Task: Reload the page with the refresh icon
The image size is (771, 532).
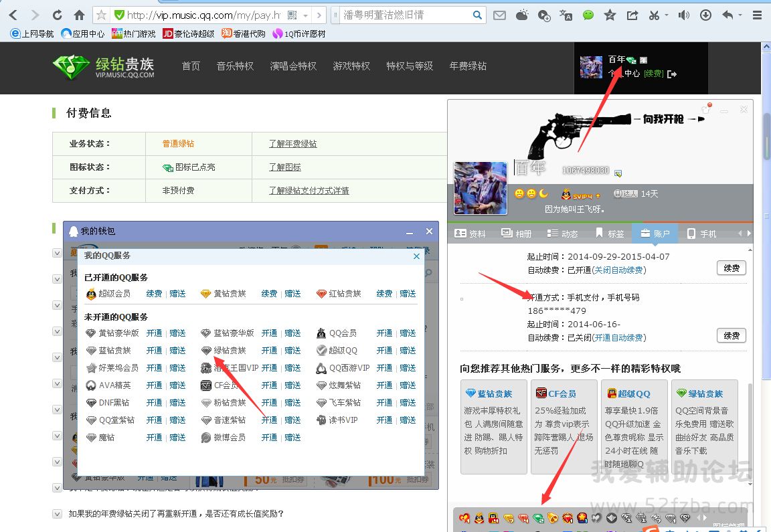Action: pyautogui.click(x=57, y=15)
